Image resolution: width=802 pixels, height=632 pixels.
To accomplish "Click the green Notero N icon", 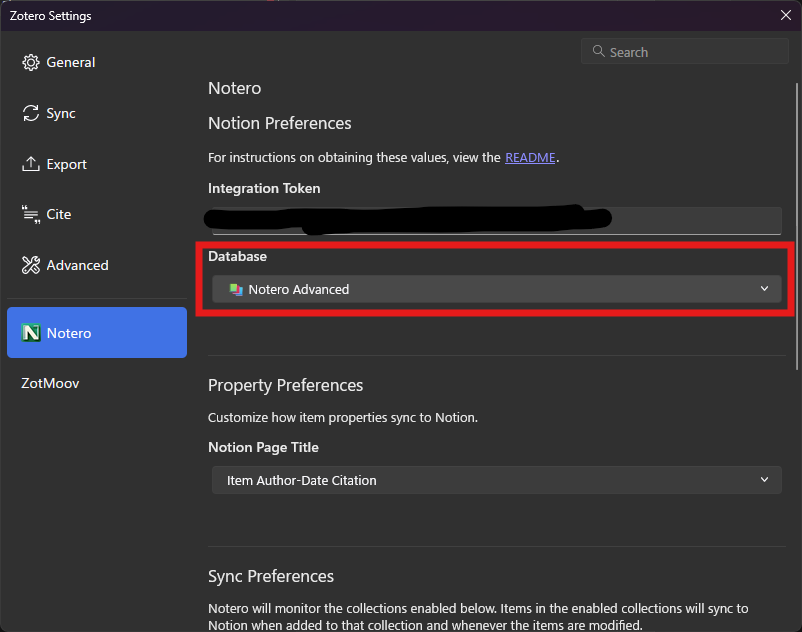I will (31, 333).
